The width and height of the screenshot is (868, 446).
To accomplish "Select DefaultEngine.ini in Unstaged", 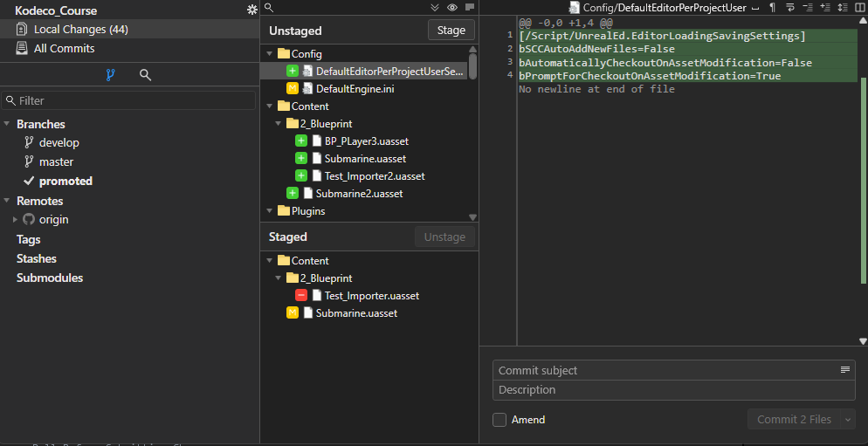I will point(355,88).
